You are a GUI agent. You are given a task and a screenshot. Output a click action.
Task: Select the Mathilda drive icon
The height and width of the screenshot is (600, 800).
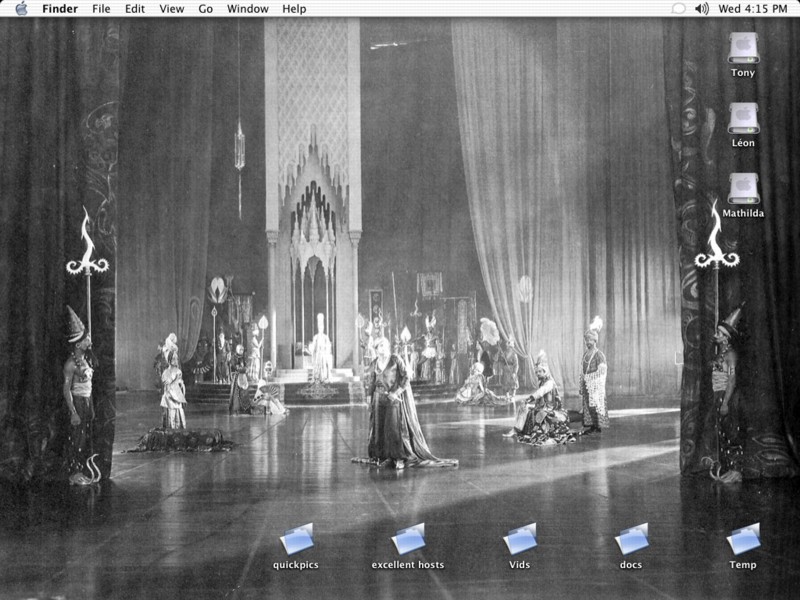tap(743, 188)
